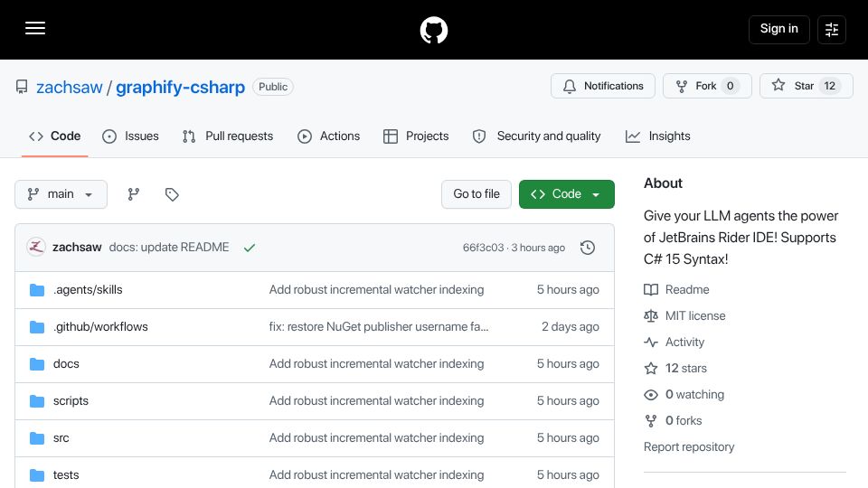Open 'fix: restore NuGet publisher username' commit
This screenshot has height=488, width=868.
379,327
